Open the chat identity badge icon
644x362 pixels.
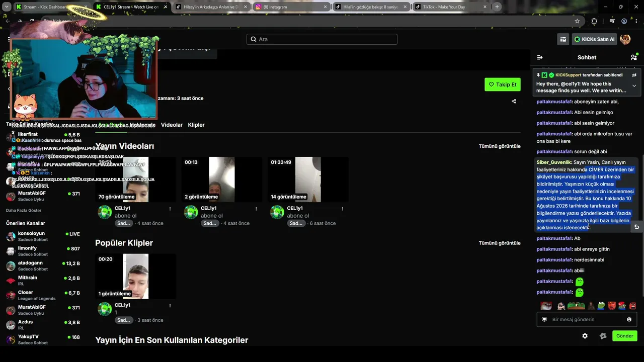[603, 336]
